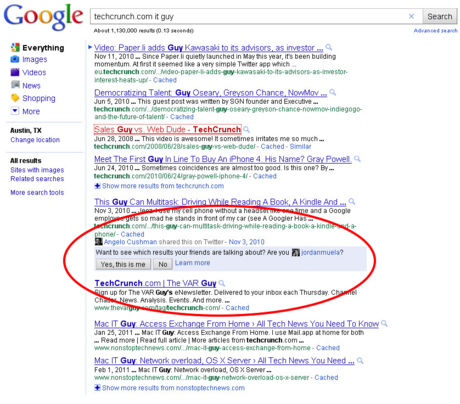The width and height of the screenshot is (460, 404).
Task: Open Cached link for access-exchange-from-home result
Action: click(x=328, y=348)
